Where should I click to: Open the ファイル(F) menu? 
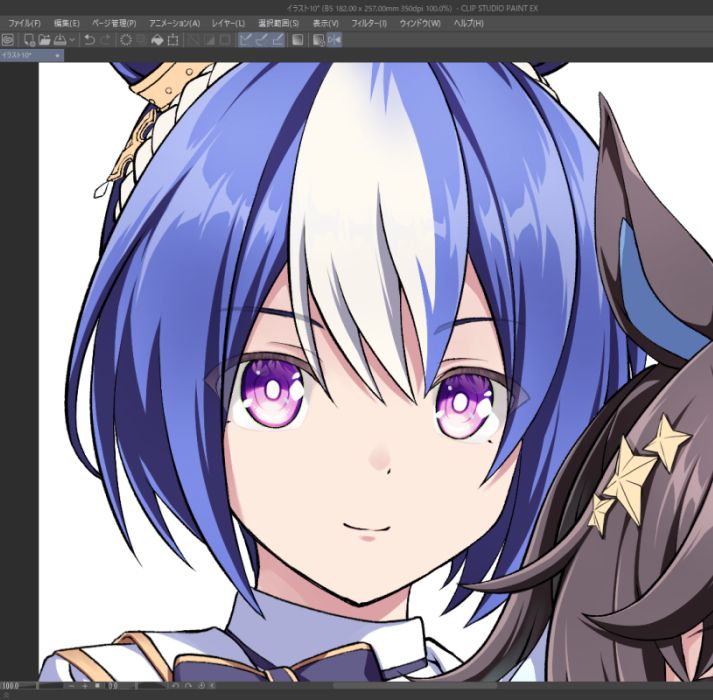(x=24, y=23)
